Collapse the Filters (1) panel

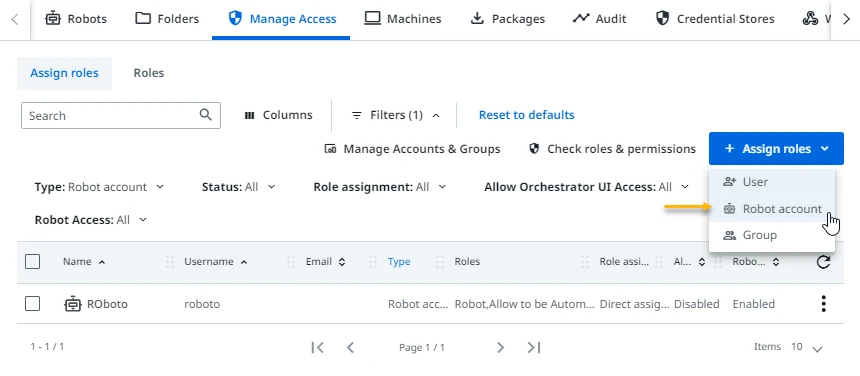(395, 116)
